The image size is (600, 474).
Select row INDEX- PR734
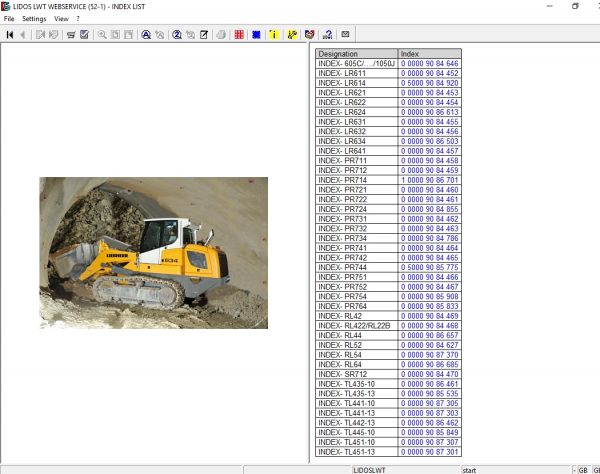388,238
